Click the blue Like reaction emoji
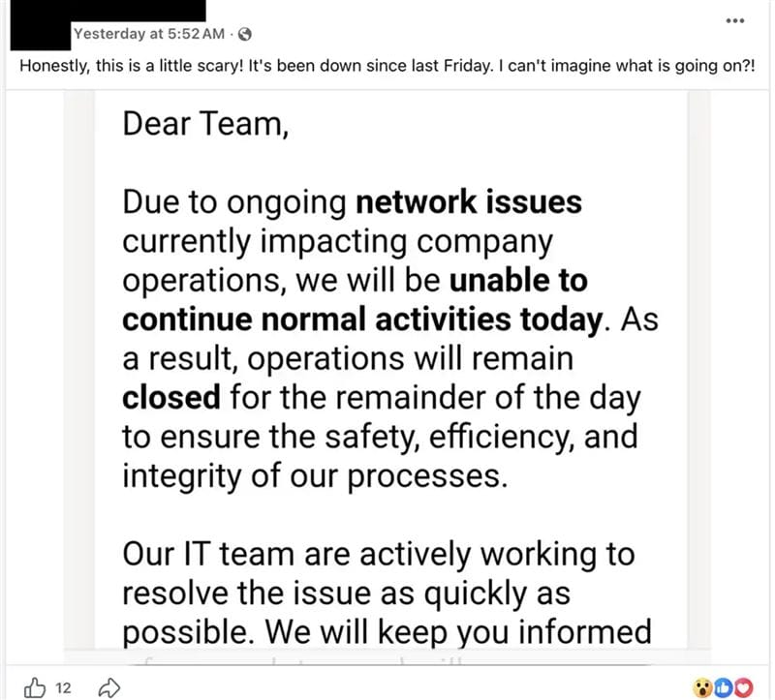The image size is (775, 700). [x=724, y=687]
